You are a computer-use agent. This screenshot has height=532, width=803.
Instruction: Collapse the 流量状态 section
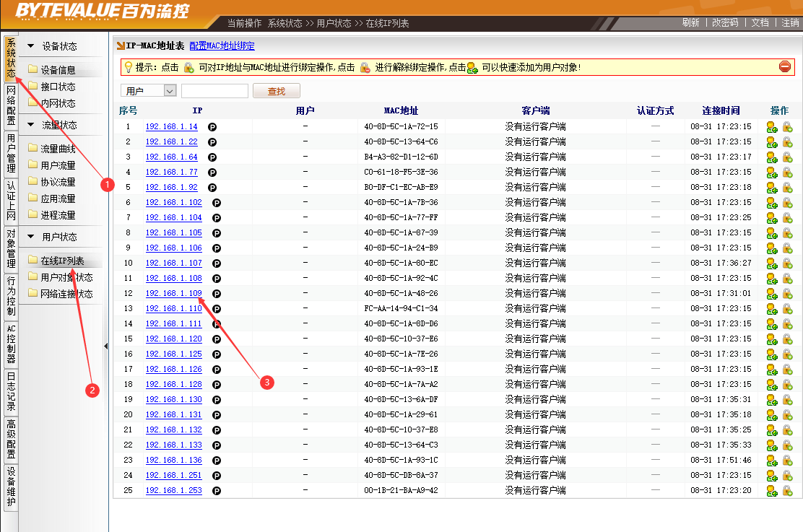31,125
